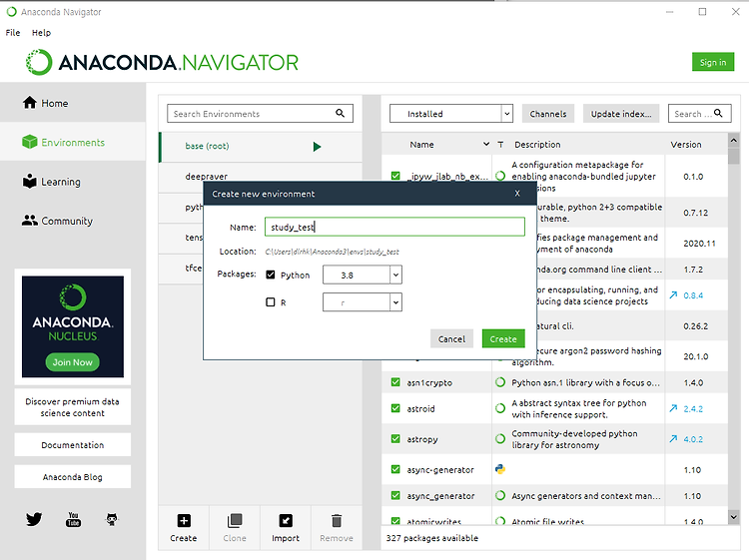Close the Create new environment dialog
This screenshot has width=749, height=560.
517,194
